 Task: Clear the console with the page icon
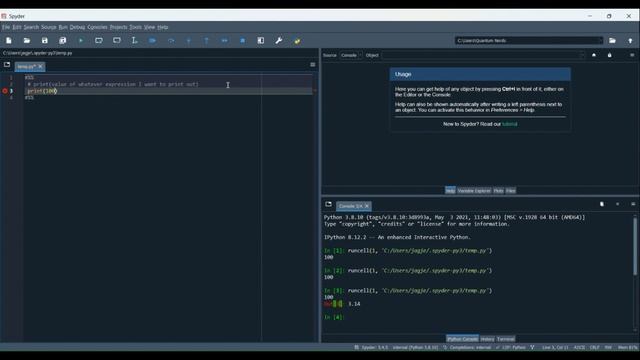[x=602, y=204]
